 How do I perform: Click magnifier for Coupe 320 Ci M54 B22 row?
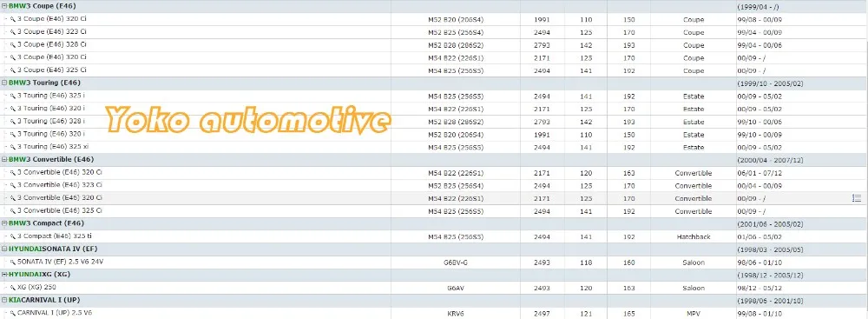(x=13, y=57)
